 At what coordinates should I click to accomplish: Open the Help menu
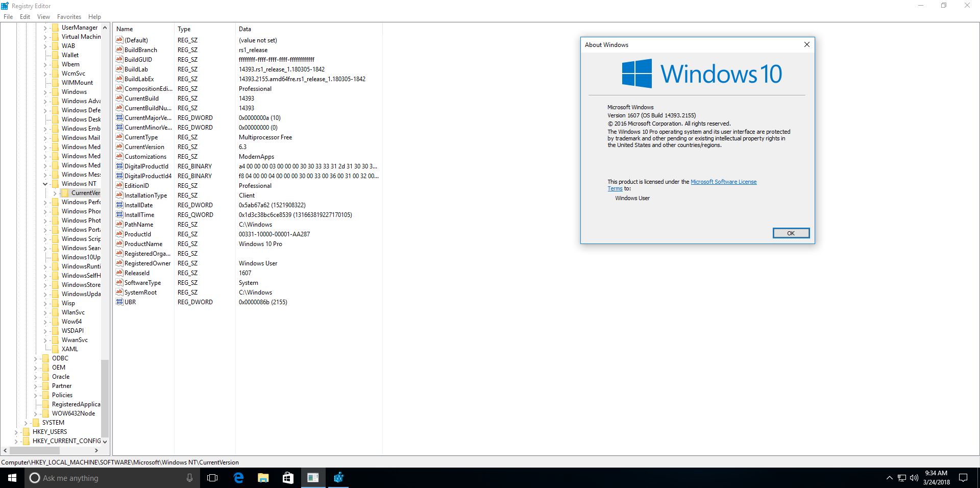(x=94, y=17)
